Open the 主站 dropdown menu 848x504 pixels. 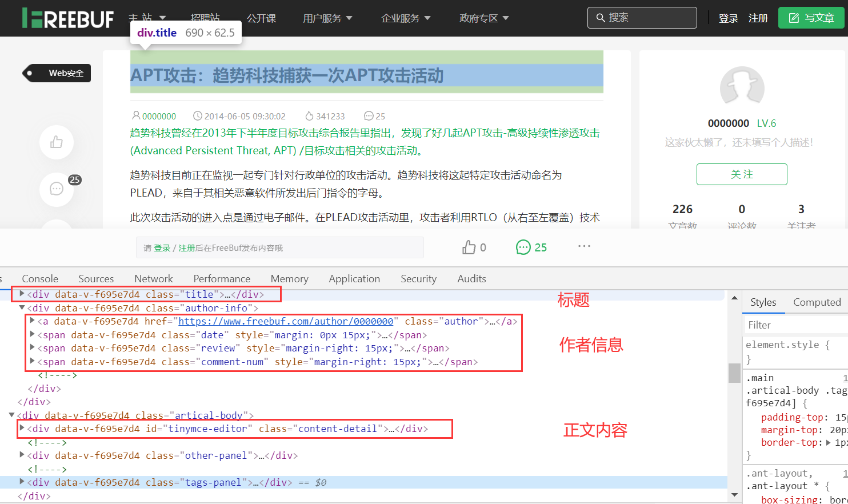tap(147, 18)
